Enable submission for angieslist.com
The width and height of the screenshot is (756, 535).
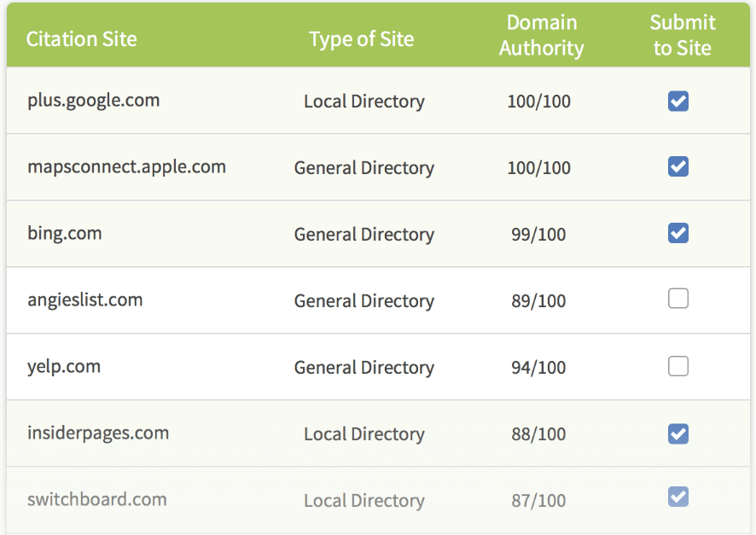tap(677, 300)
